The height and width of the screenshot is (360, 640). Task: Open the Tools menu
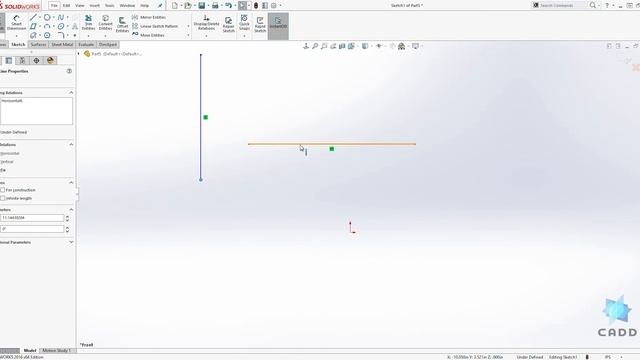tap(109, 5)
